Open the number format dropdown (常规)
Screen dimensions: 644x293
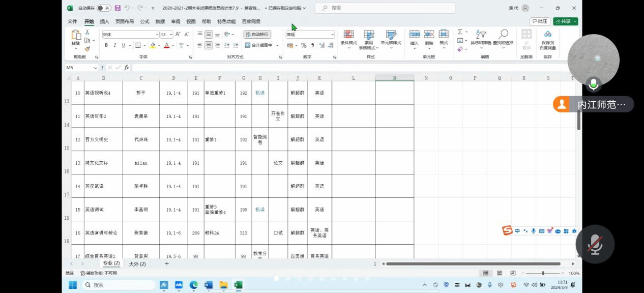coord(333,35)
